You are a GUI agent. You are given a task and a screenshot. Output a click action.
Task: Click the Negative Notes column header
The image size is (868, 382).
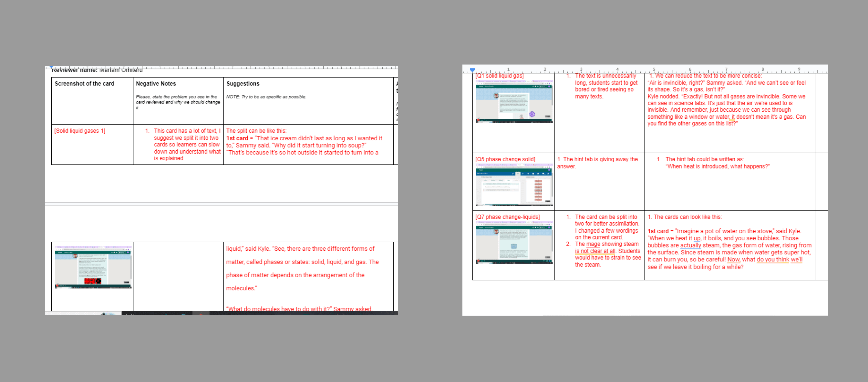156,84
